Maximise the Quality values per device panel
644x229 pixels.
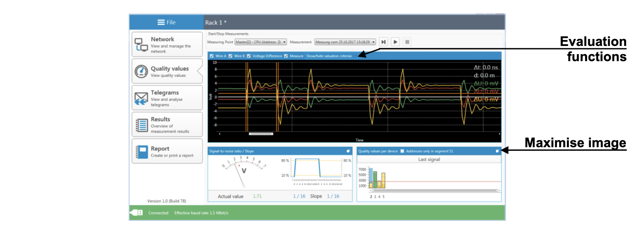tap(497, 151)
